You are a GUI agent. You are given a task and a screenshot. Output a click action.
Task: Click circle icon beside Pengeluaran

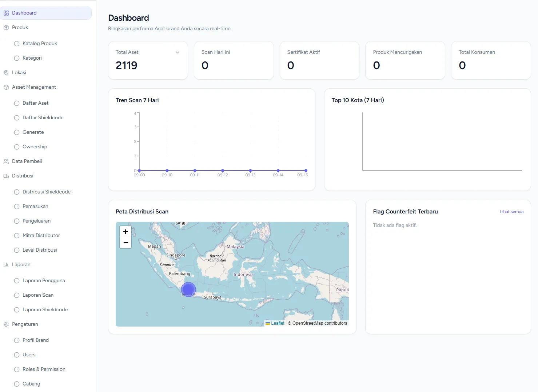pos(17,221)
